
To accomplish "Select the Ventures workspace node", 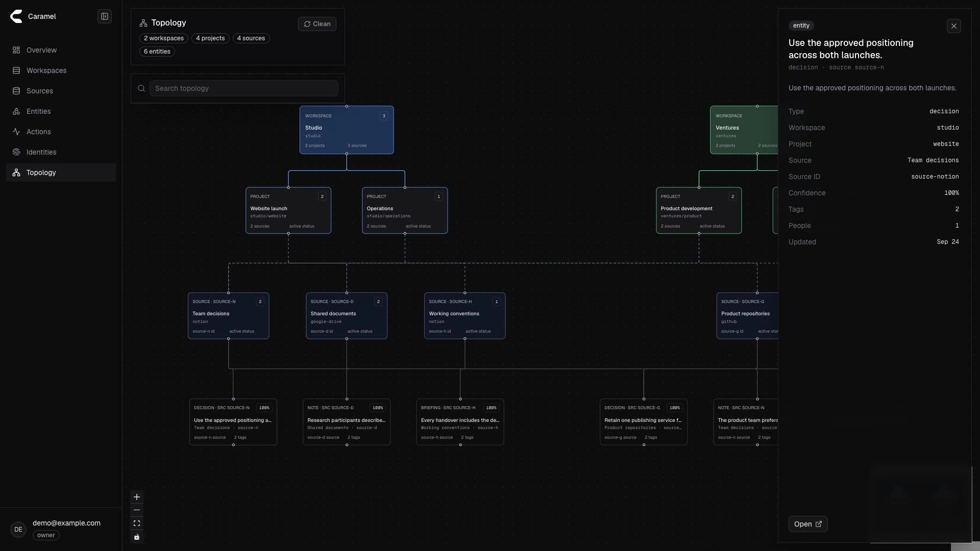I will click(744, 130).
